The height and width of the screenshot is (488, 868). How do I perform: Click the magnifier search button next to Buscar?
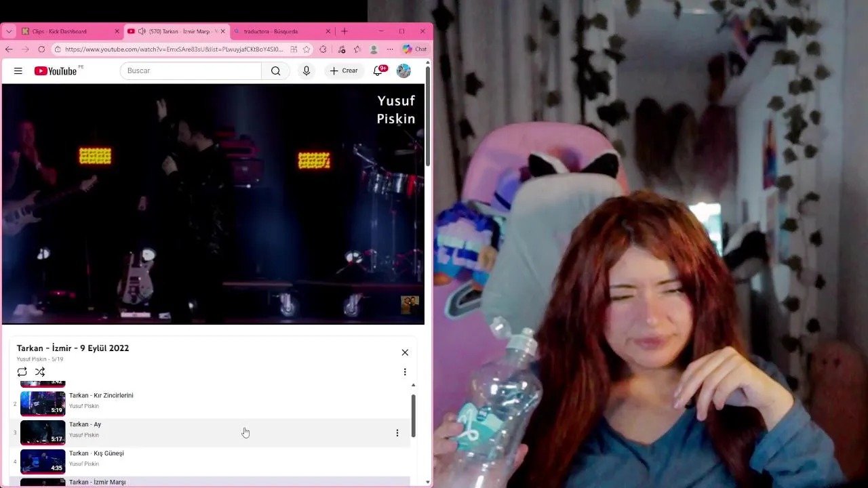tap(275, 70)
